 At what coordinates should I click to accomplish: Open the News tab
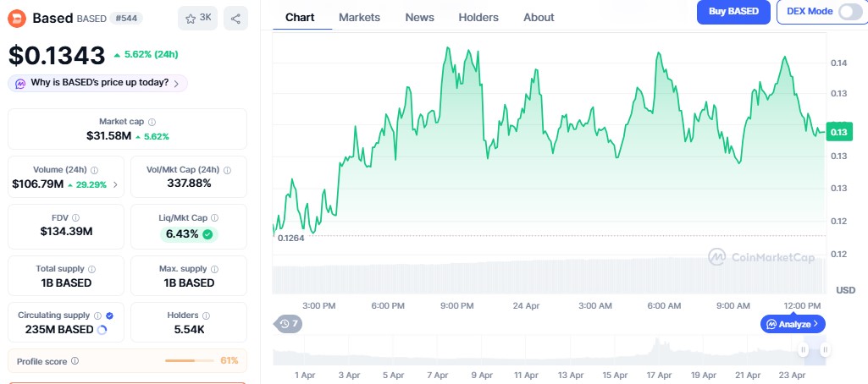[420, 17]
